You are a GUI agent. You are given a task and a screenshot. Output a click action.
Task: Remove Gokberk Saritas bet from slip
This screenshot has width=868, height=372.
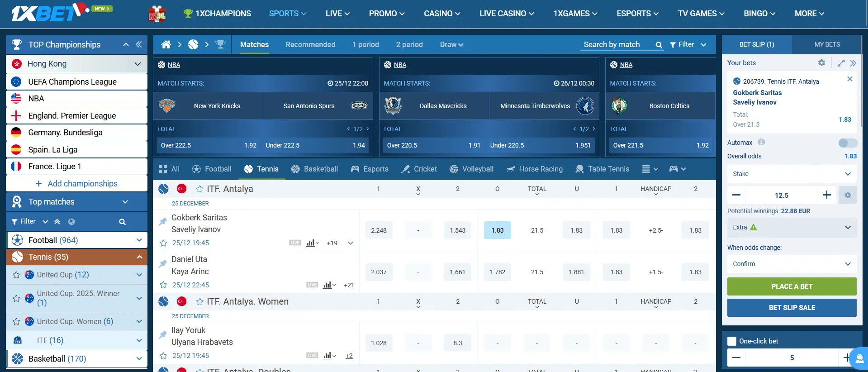850,79
